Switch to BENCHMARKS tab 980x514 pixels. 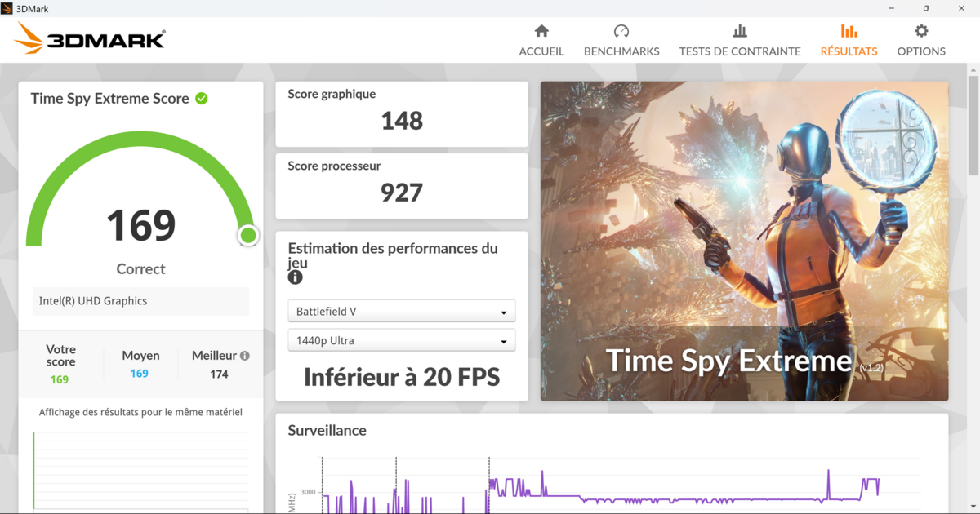coord(621,51)
